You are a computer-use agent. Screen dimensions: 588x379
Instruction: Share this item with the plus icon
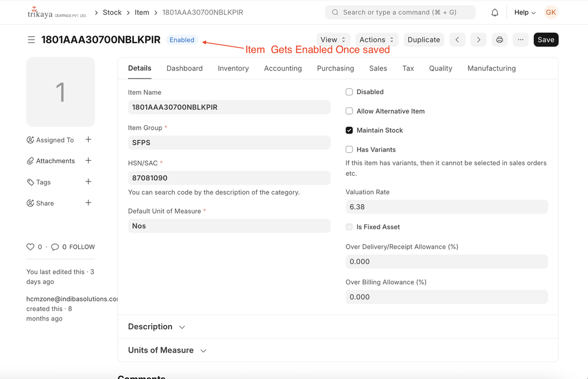[88, 203]
